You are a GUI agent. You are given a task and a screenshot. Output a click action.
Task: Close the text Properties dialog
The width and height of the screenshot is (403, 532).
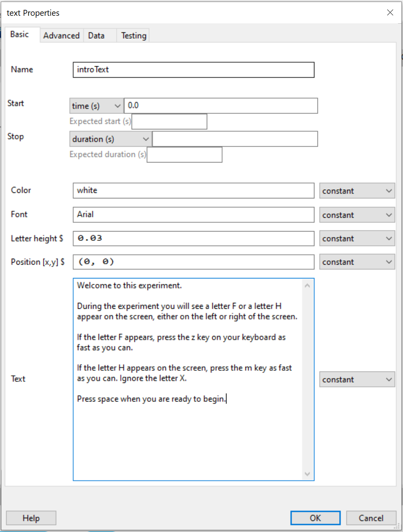point(390,13)
